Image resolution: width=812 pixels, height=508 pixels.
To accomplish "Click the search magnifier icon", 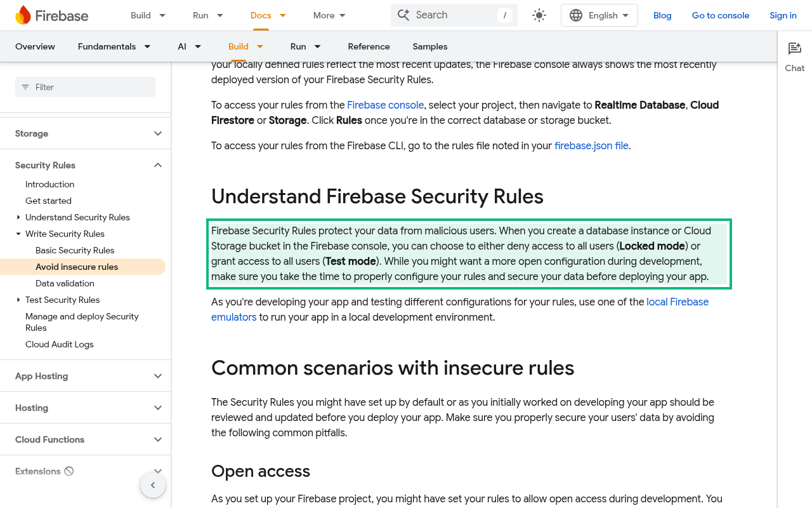I will [403, 15].
